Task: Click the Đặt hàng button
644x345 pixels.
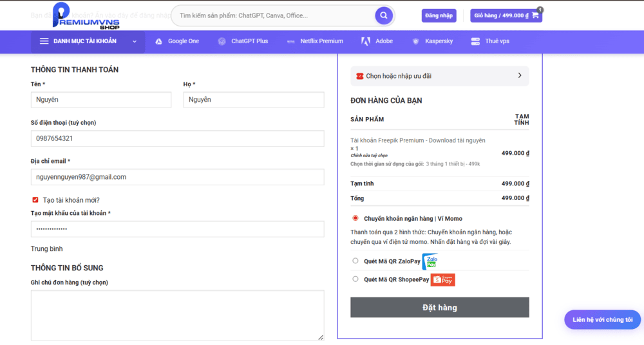Action: point(439,308)
